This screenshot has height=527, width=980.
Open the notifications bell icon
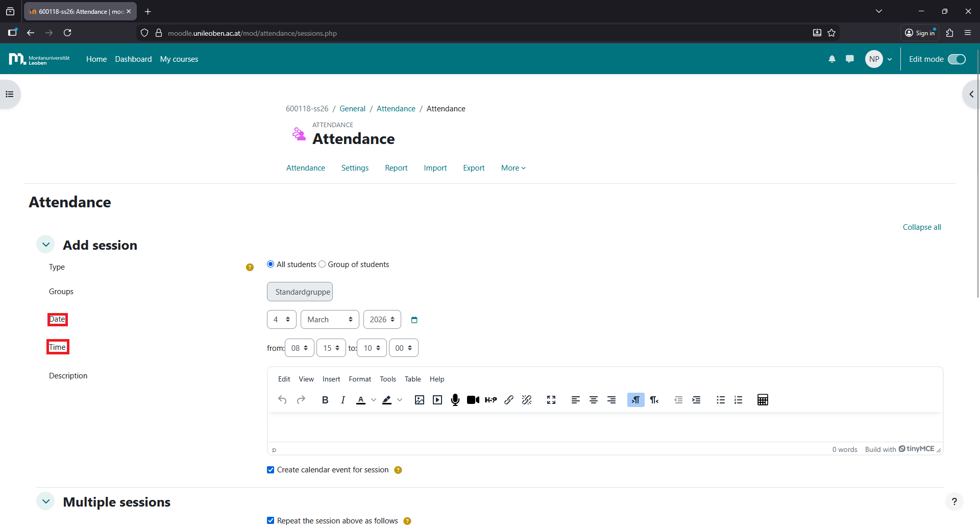point(832,59)
